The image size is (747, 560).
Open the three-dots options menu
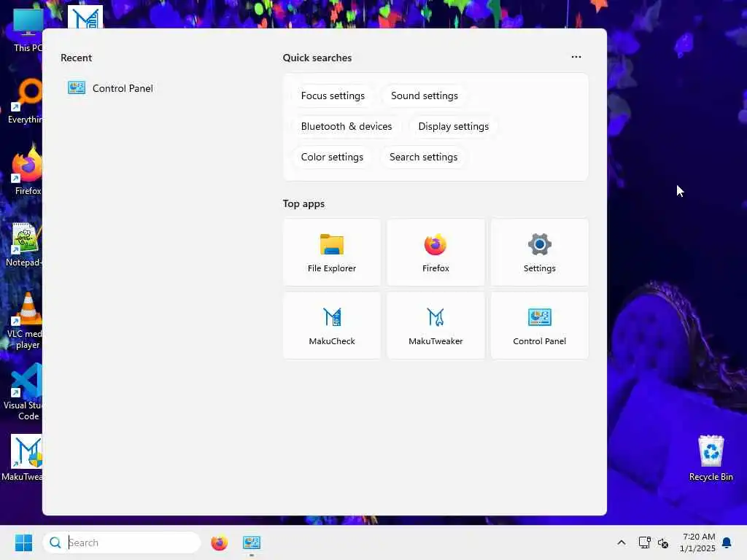576,57
